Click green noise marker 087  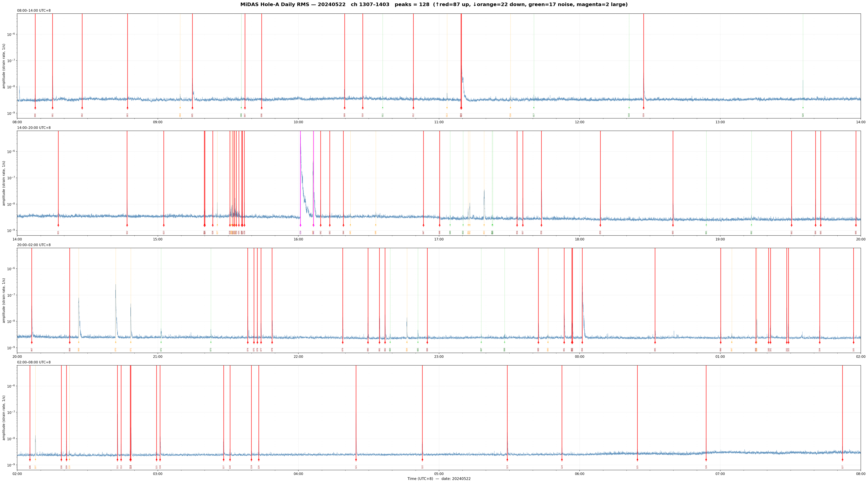481,342
